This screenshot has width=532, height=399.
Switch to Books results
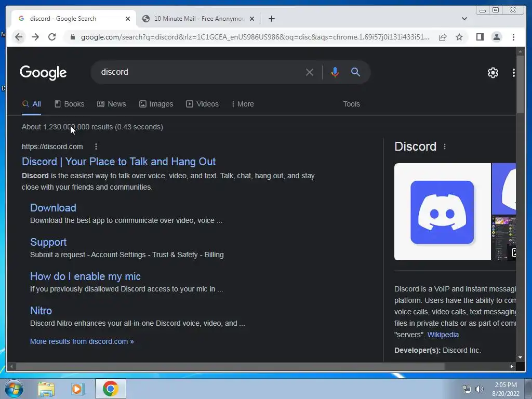[x=70, y=104]
